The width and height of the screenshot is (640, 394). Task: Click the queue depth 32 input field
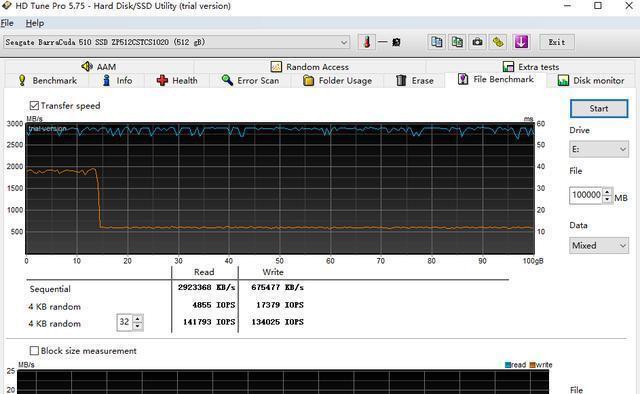coord(125,322)
